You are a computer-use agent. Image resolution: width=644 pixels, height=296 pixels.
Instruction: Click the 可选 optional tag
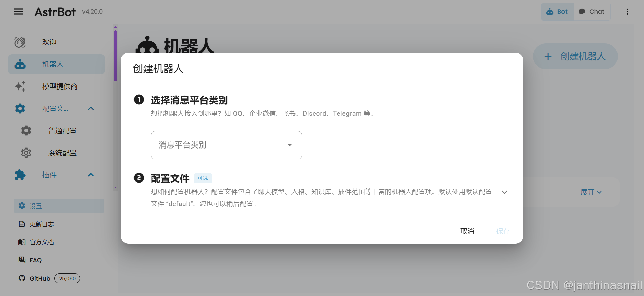coord(203,178)
